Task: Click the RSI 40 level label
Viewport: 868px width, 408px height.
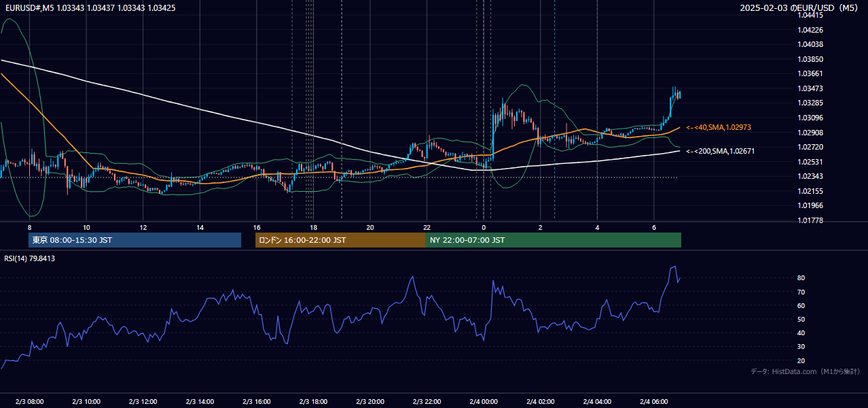Action: pos(801,333)
